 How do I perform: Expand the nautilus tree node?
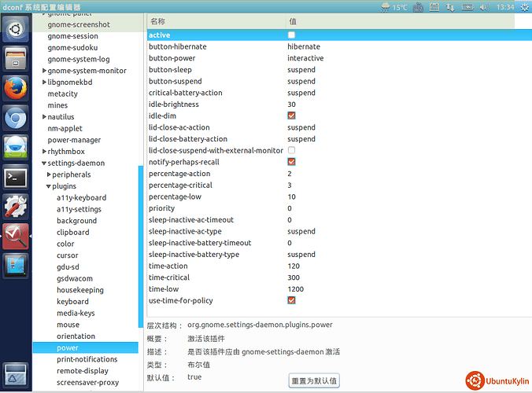pyautogui.click(x=44, y=117)
